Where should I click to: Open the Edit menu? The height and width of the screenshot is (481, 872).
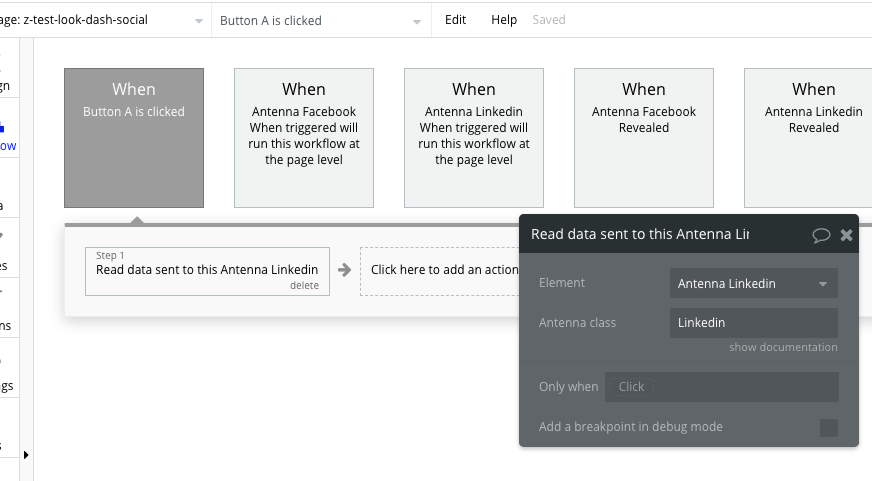tap(455, 20)
